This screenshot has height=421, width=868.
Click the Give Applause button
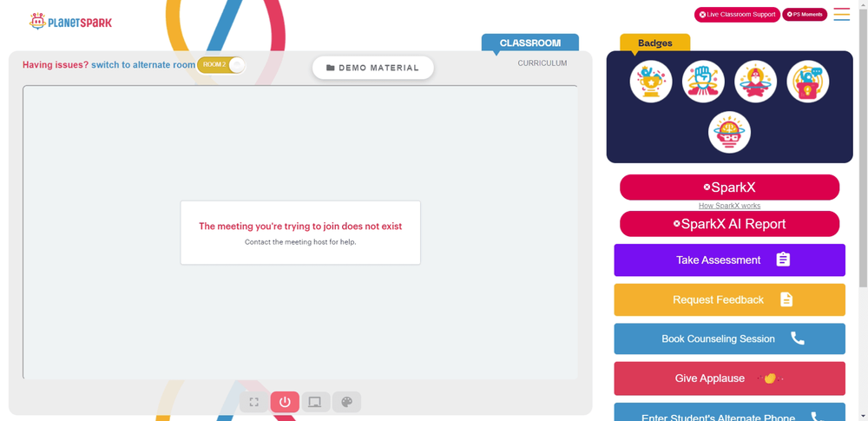pos(730,378)
